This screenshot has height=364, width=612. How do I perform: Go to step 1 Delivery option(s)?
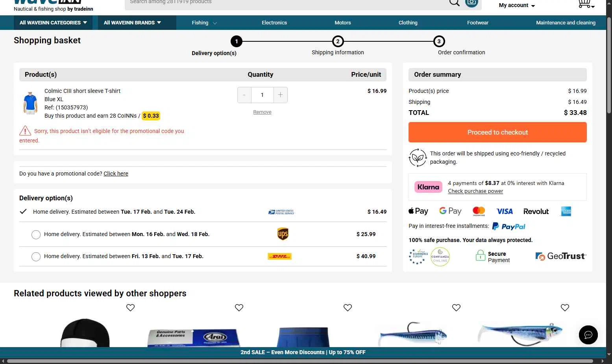236,41
